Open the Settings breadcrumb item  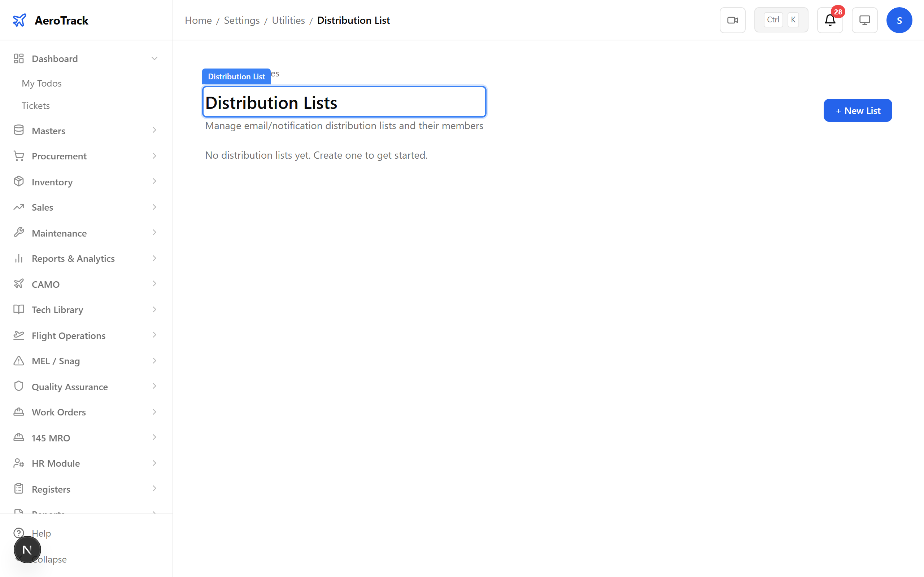click(242, 20)
